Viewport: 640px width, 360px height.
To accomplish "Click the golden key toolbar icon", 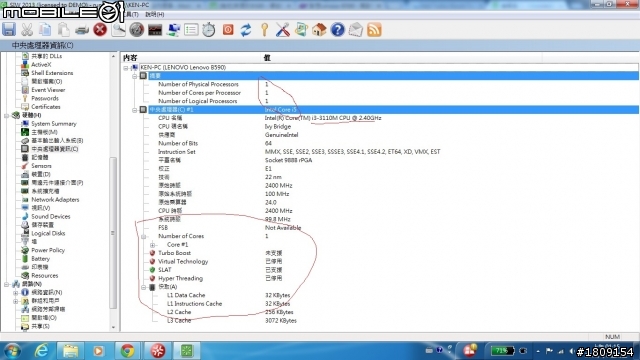I will click(264, 30).
